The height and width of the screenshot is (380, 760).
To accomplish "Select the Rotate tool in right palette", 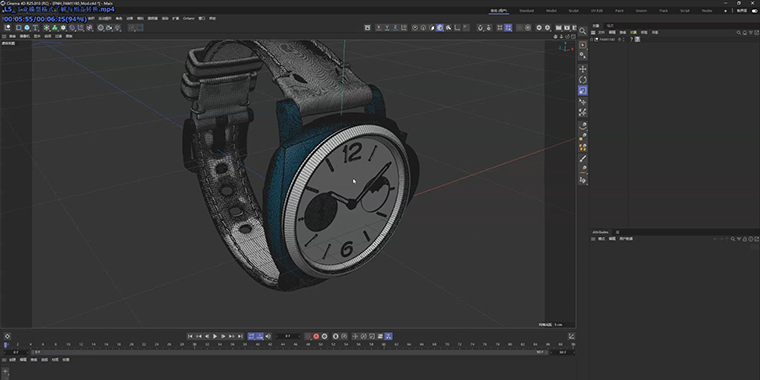I will (x=583, y=79).
